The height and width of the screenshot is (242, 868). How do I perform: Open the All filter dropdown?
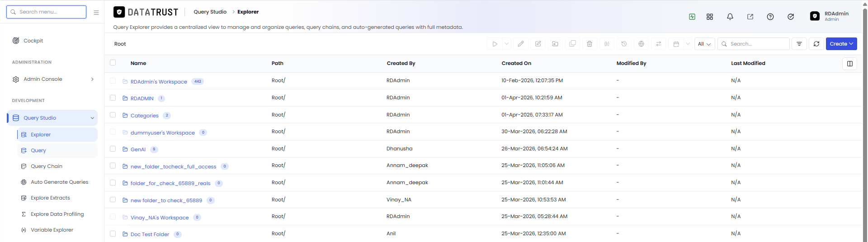click(x=704, y=44)
